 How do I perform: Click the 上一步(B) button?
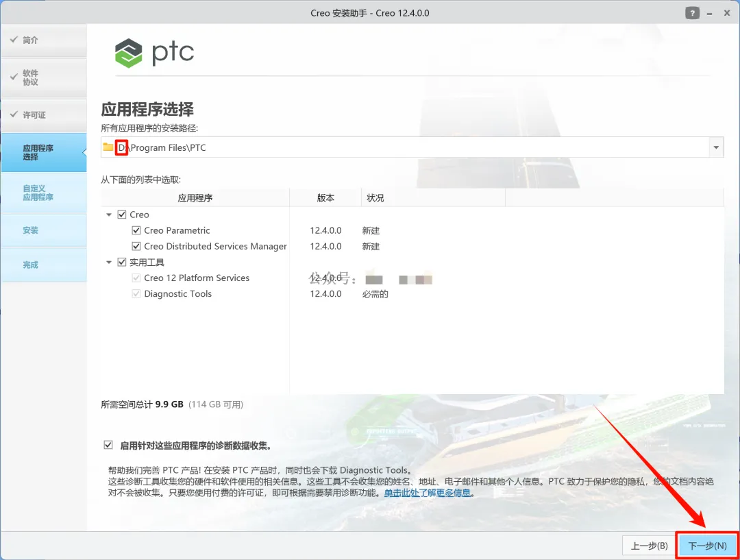[x=649, y=546]
